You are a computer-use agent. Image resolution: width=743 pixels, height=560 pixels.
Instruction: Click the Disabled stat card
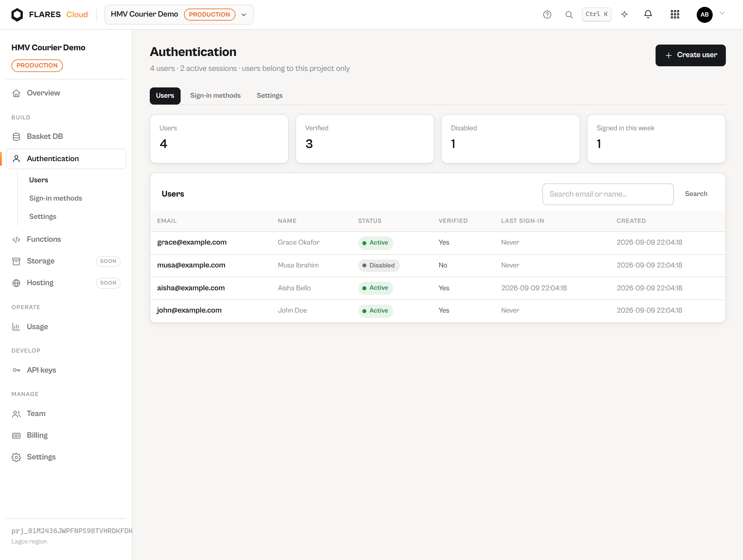click(x=510, y=139)
